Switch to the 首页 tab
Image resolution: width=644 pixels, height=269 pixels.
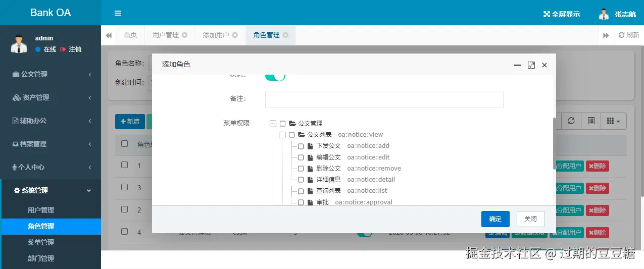(130, 35)
